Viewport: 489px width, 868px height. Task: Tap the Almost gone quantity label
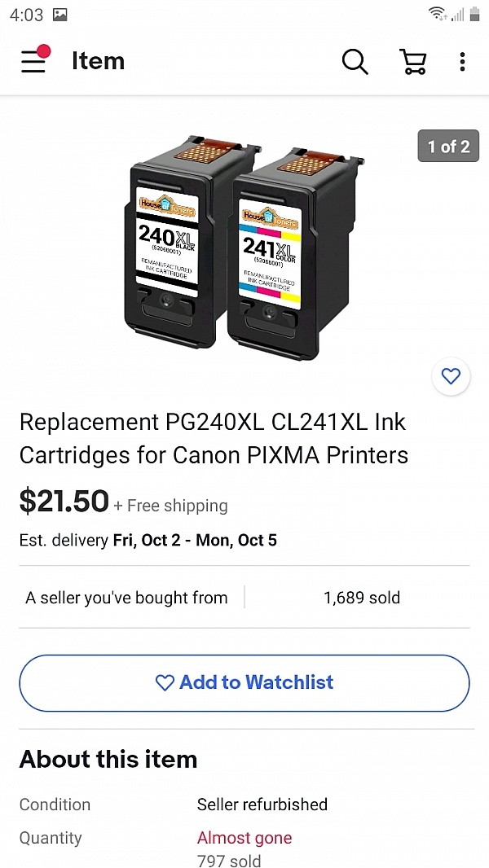tap(244, 838)
